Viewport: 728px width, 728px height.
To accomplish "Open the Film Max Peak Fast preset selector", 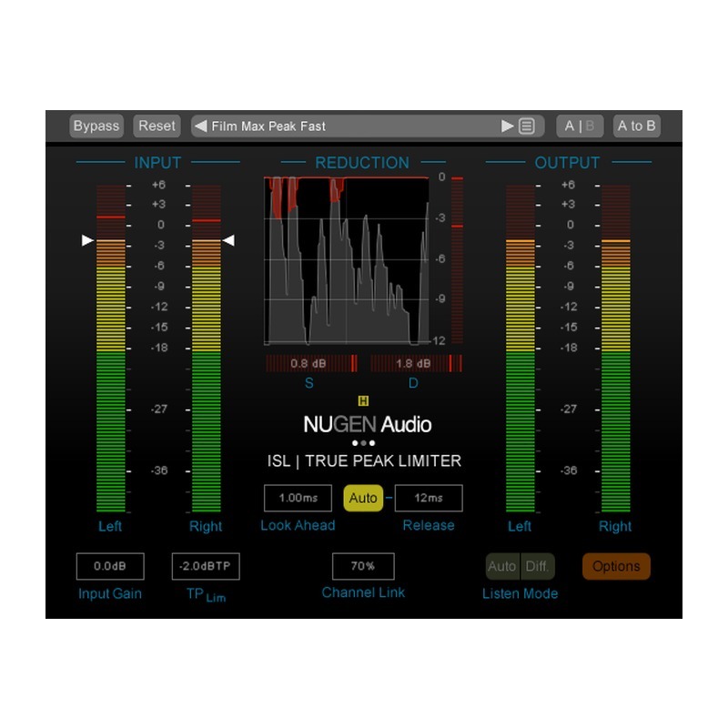I will coord(368,126).
